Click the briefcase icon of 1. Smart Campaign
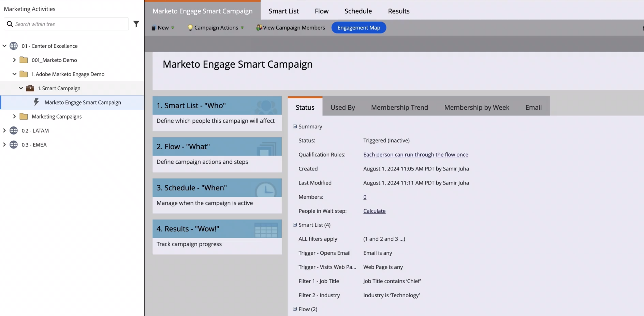 click(30, 88)
